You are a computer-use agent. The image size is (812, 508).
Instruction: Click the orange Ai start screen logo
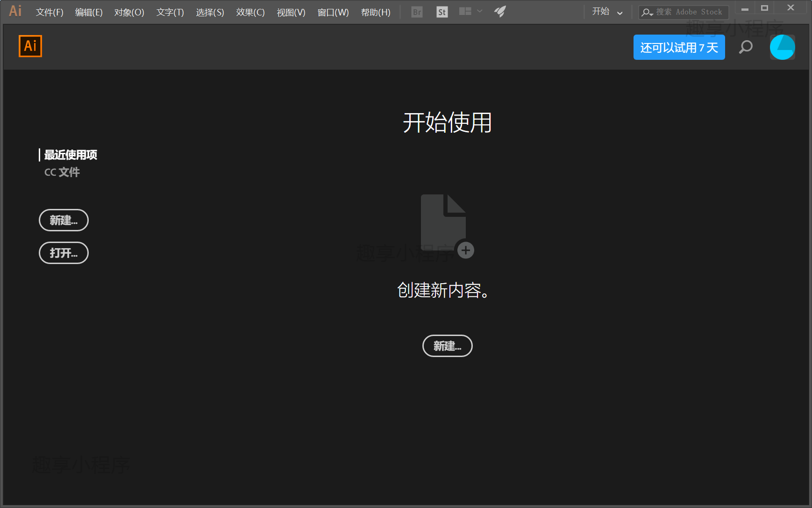30,46
